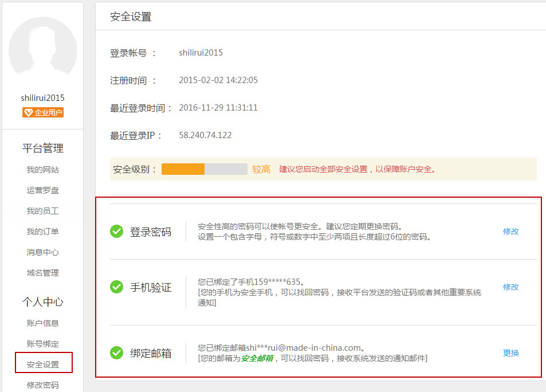Open 消息中心 from the sidebar
Image resolution: width=546 pixels, height=392 pixels.
[x=43, y=252]
